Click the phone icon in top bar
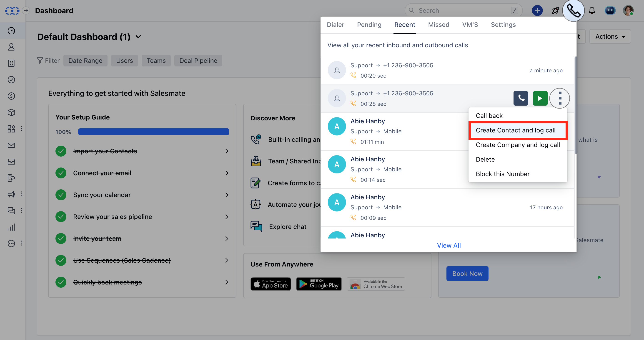Image resolution: width=644 pixels, height=340 pixels. (573, 10)
